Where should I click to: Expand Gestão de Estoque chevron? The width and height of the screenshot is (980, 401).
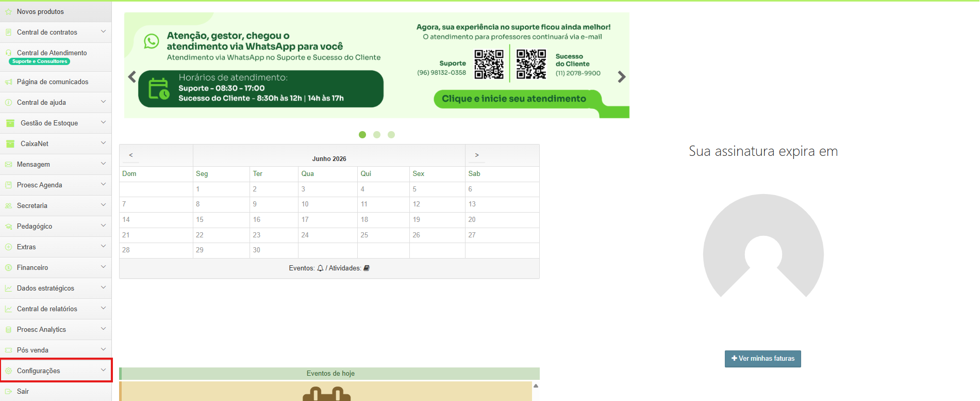point(103,122)
